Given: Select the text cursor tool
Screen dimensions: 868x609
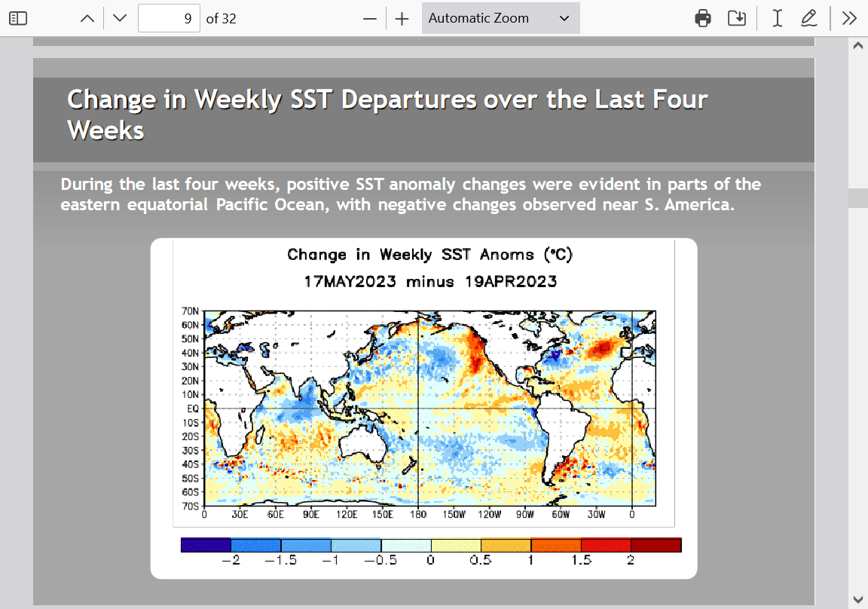Looking at the screenshot, I should coord(778,18).
